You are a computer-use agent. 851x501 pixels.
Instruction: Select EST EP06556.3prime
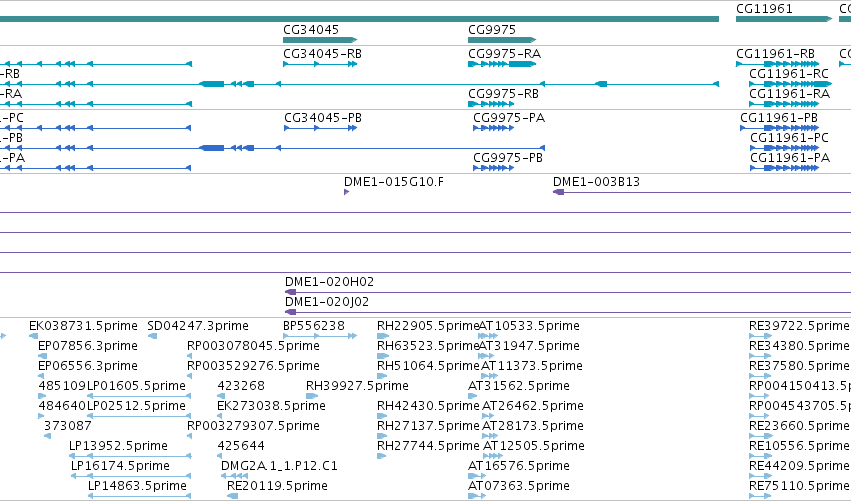click(x=87, y=366)
